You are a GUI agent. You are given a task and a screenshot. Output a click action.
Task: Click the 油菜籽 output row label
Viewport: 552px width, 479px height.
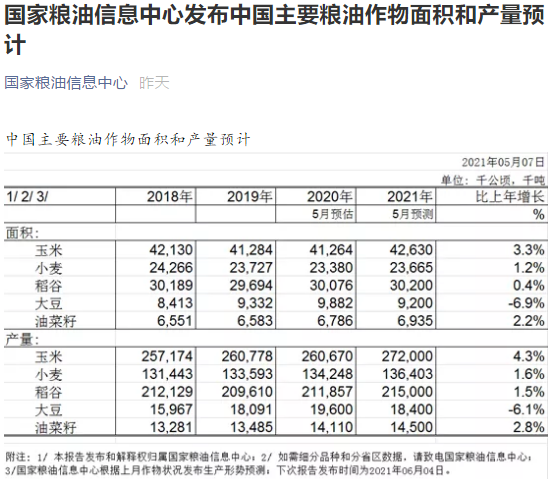(x=56, y=428)
